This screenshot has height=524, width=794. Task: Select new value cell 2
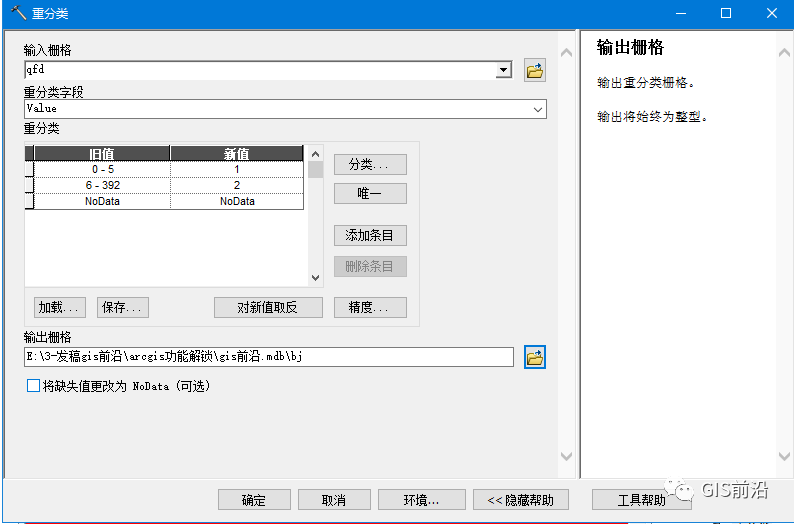point(237,185)
